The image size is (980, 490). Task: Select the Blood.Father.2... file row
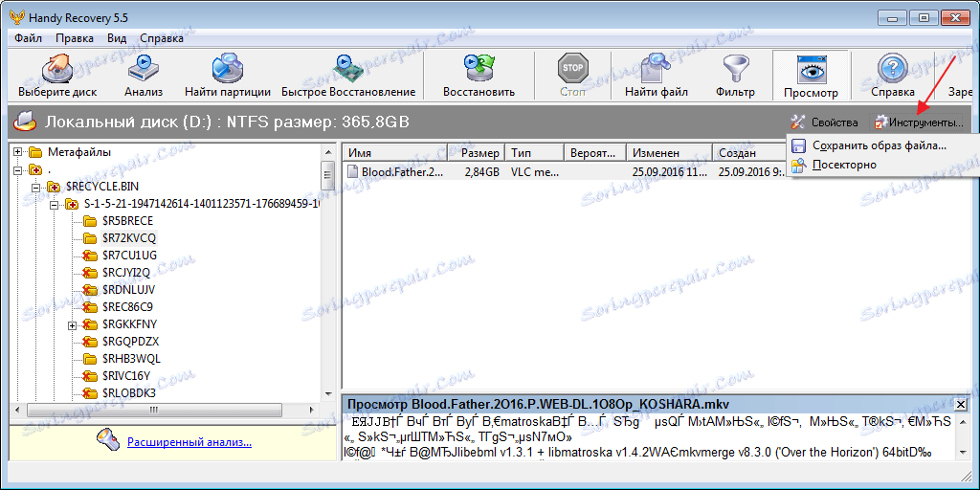[565, 172]
